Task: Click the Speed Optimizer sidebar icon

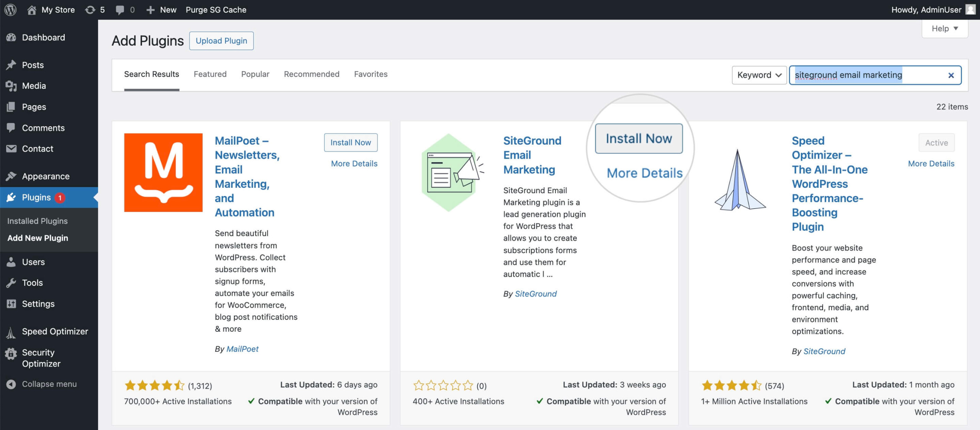Action: pos(11,331)
